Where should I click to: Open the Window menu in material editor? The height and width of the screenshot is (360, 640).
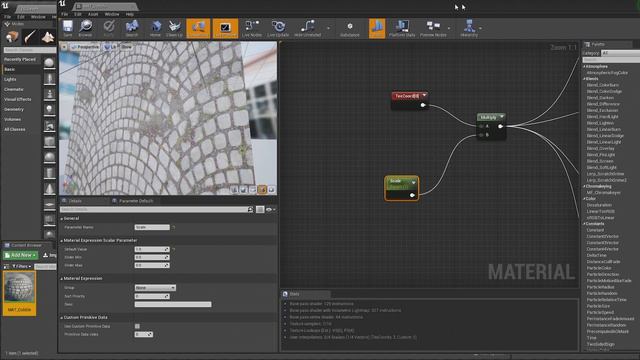[112, 14]
